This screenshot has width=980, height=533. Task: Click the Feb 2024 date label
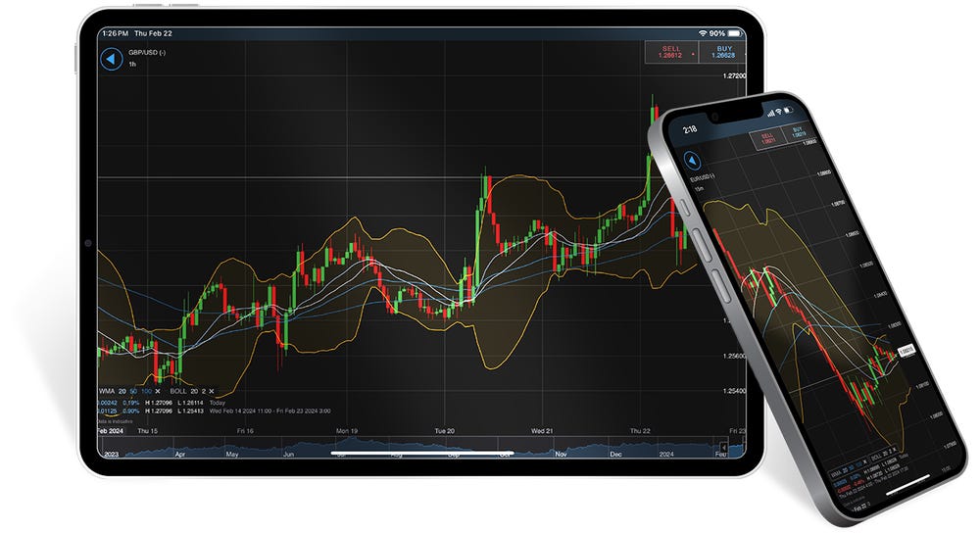click(x=111, y=431)
